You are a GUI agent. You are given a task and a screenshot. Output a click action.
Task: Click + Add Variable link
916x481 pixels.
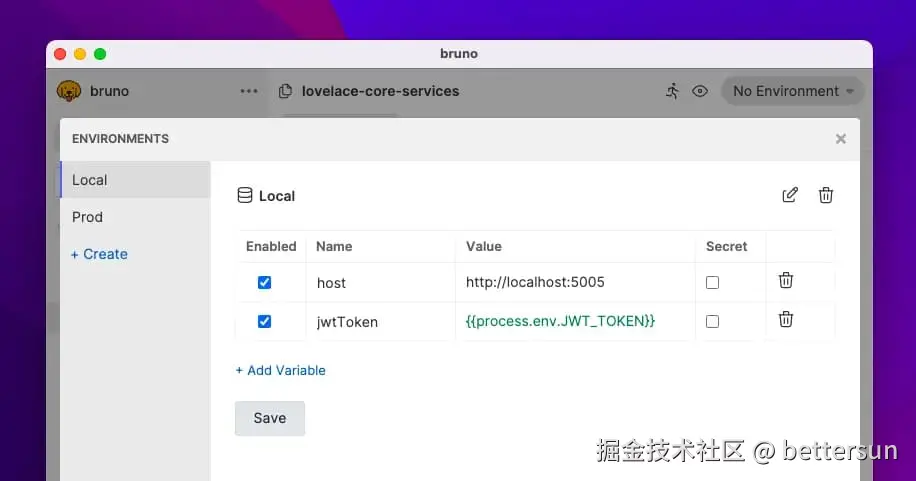[280, 371]
